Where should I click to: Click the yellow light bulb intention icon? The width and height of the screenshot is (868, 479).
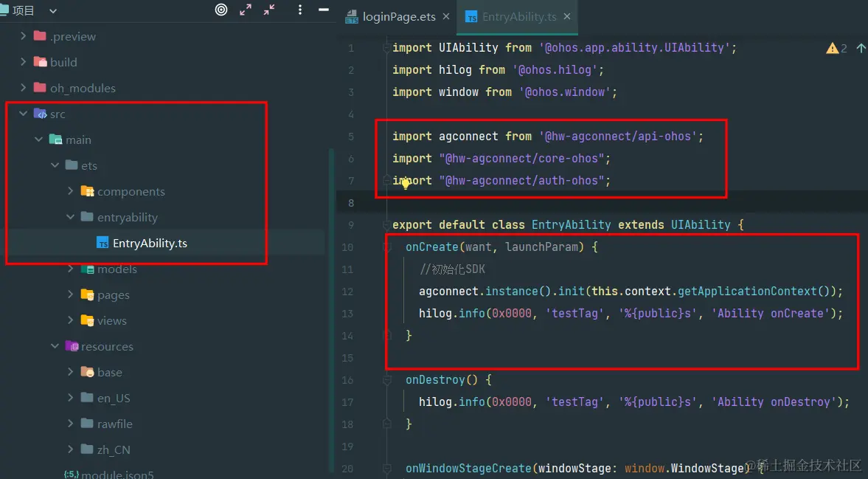coord(405,184)
